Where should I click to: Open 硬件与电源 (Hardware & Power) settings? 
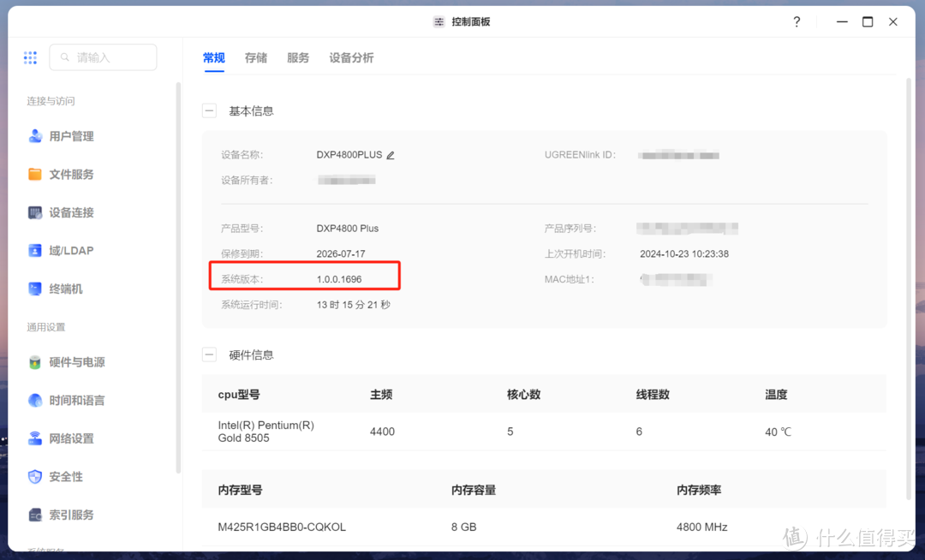75,361
